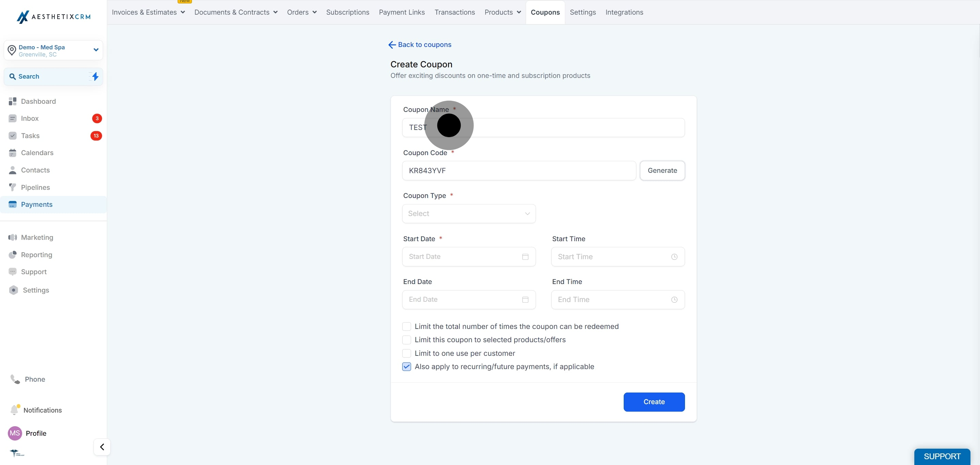
Task: Check Limit this coupon to selected products/offers
Action: coord(406,339)
